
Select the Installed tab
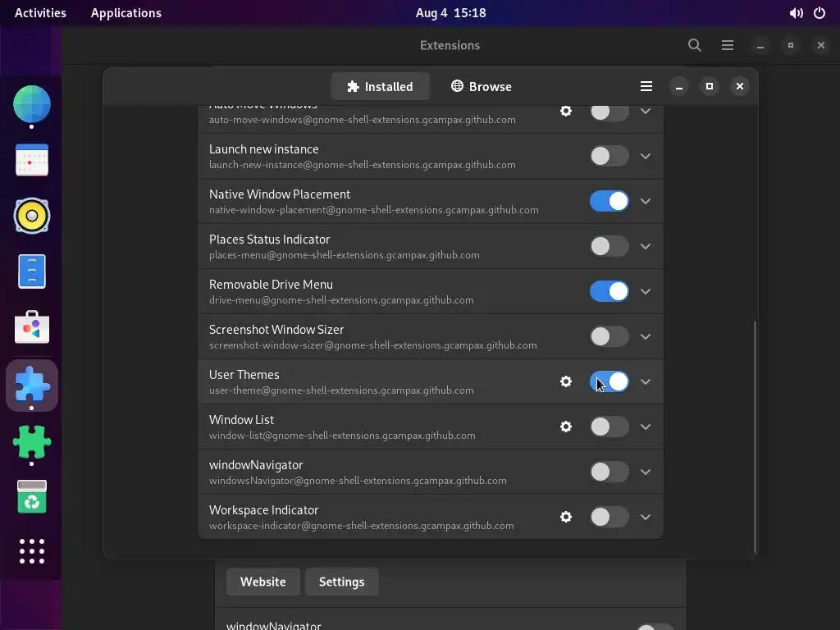pos(380,86)
